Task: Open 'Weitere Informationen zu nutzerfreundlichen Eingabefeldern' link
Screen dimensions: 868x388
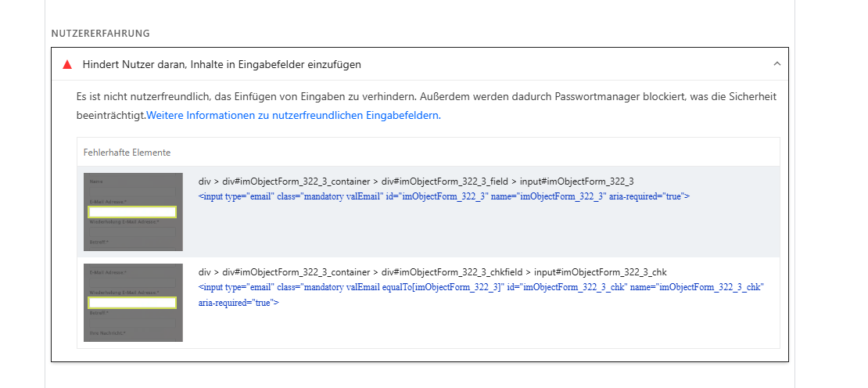Action: point(293,116)
